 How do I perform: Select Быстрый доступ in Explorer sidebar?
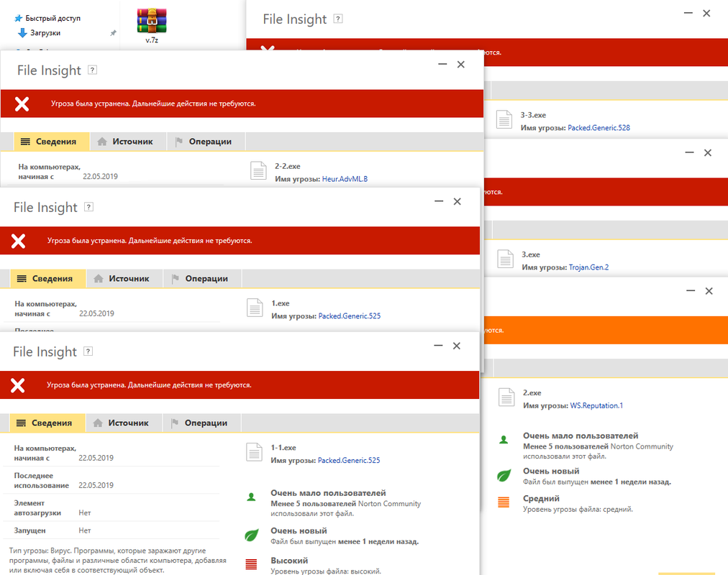coord(53,18)
